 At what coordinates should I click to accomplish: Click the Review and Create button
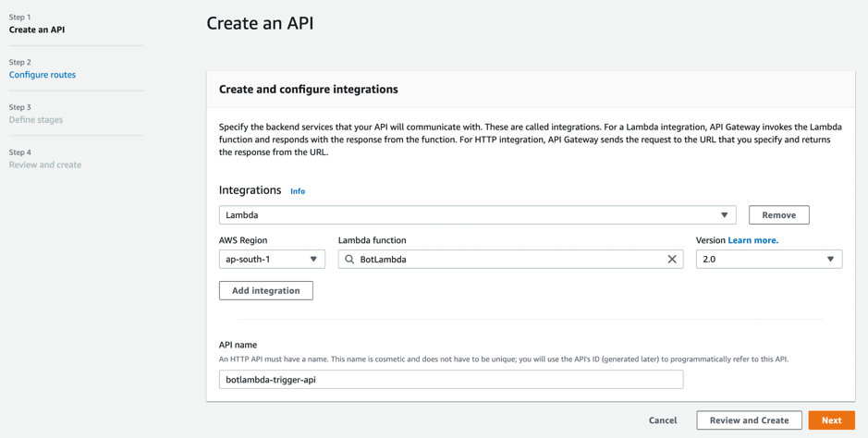749,420
